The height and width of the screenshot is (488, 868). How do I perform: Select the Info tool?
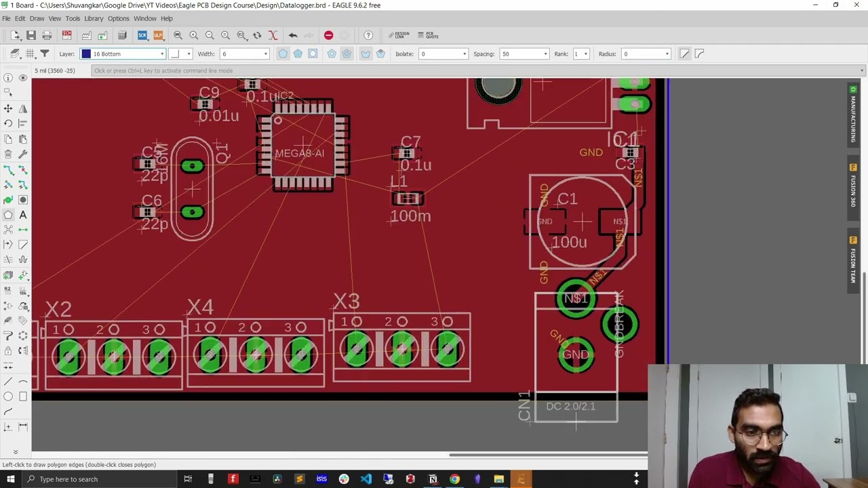click(x=8, y=78)
